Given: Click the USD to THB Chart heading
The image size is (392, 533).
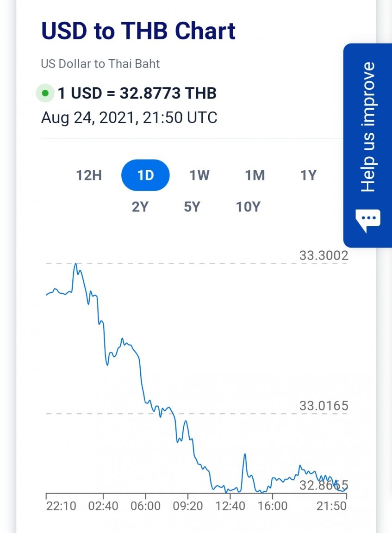Looking at the screenshot, I should click(x=138, y=31).
